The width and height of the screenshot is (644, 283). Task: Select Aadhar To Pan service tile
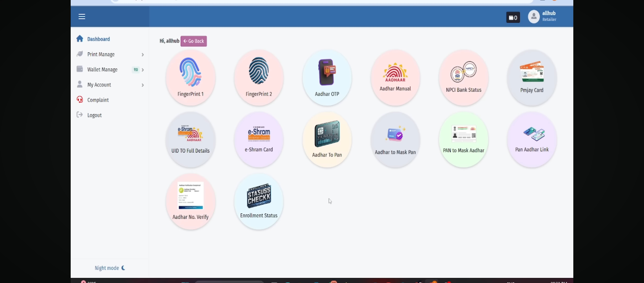(327, 139)
